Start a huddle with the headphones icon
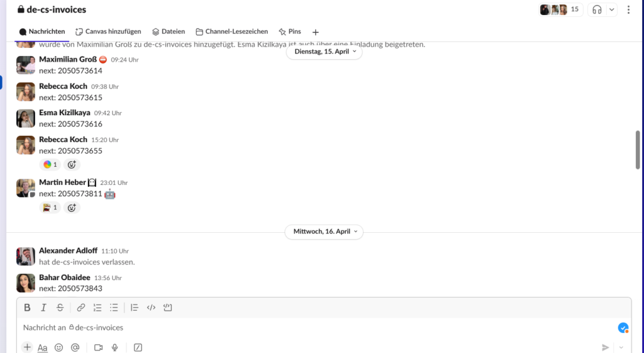 tap(597, 9)
